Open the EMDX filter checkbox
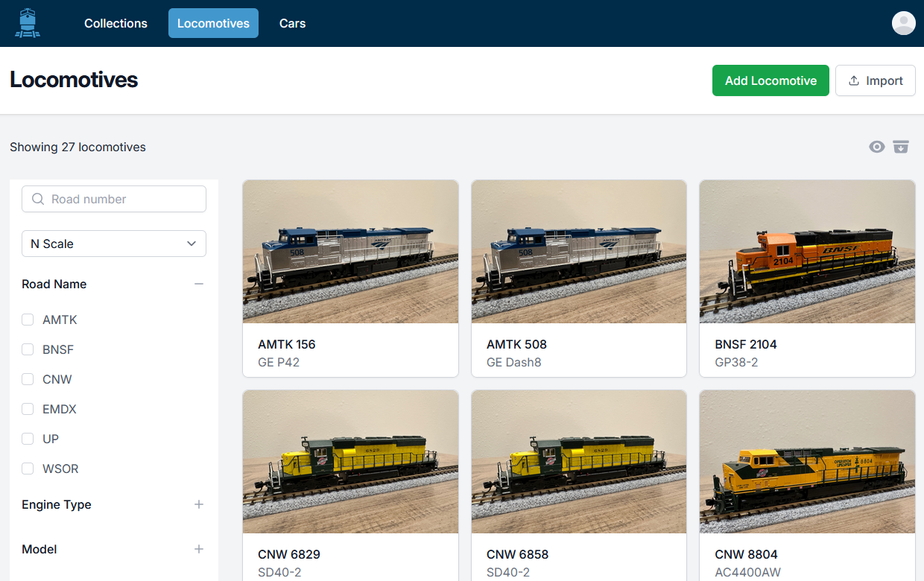Screen dimensions: 924x581 28,409
